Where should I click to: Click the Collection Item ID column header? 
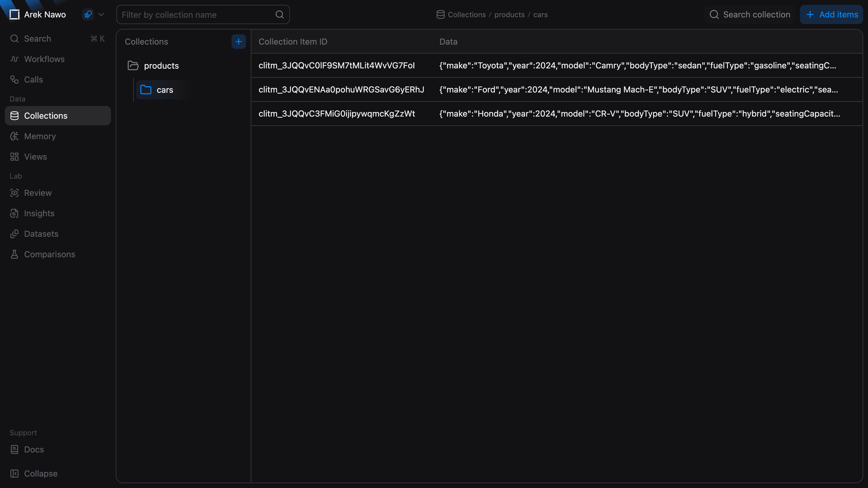coord(293,42)
